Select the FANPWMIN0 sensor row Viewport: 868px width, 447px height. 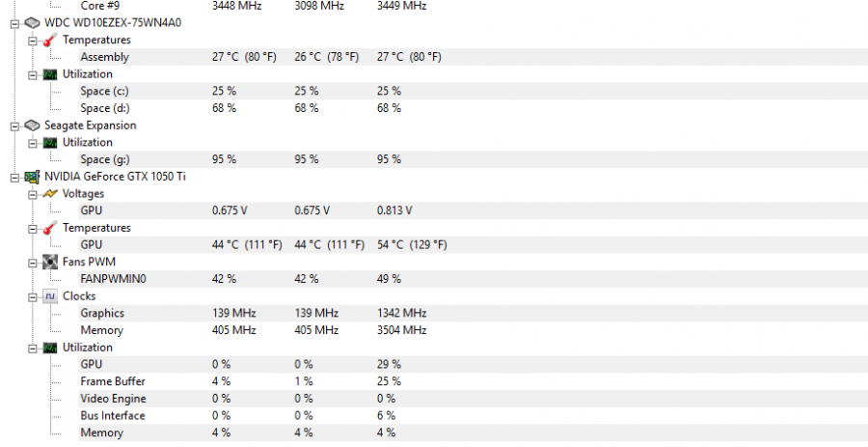[474, 279]
